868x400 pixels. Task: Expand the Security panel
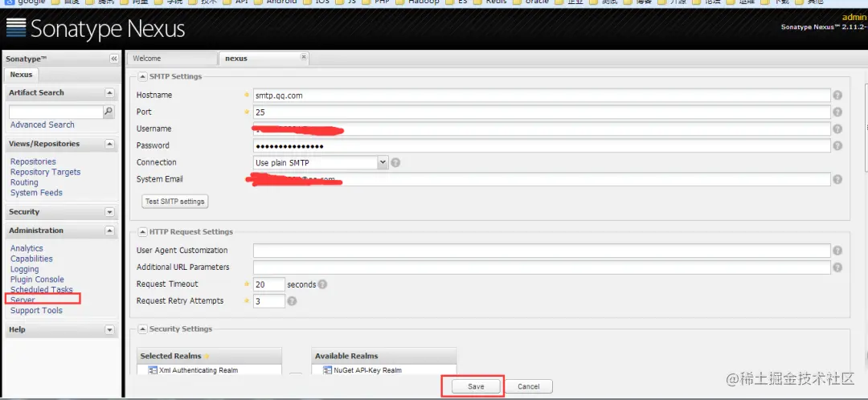(109, 212)
